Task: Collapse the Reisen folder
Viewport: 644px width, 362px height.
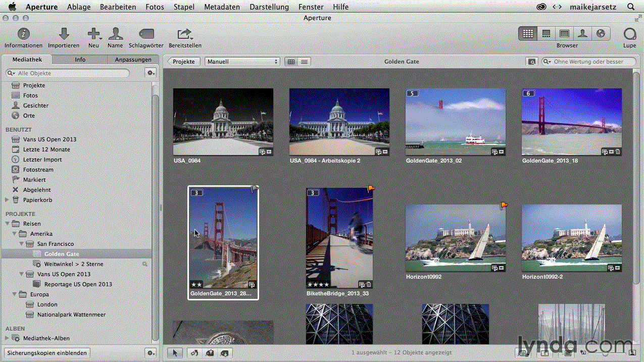Action: [x=7, y=224]
